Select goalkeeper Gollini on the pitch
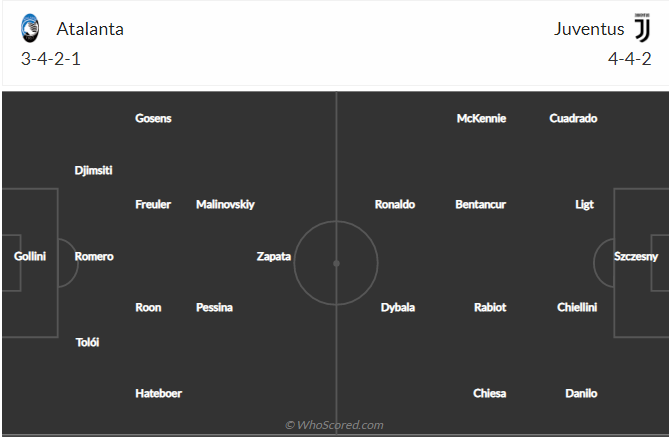The width and height of the screenshot is (669, 437). 30,256
